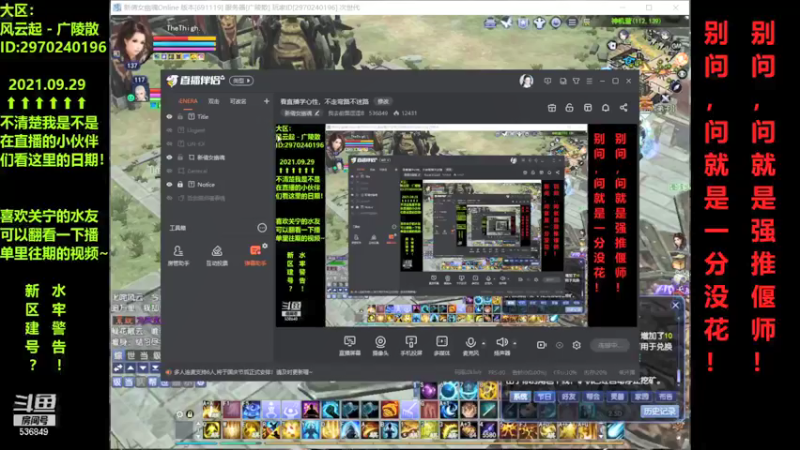
Task: Edit the 新倩女幽魂 category tag
Action: [301, 113]
